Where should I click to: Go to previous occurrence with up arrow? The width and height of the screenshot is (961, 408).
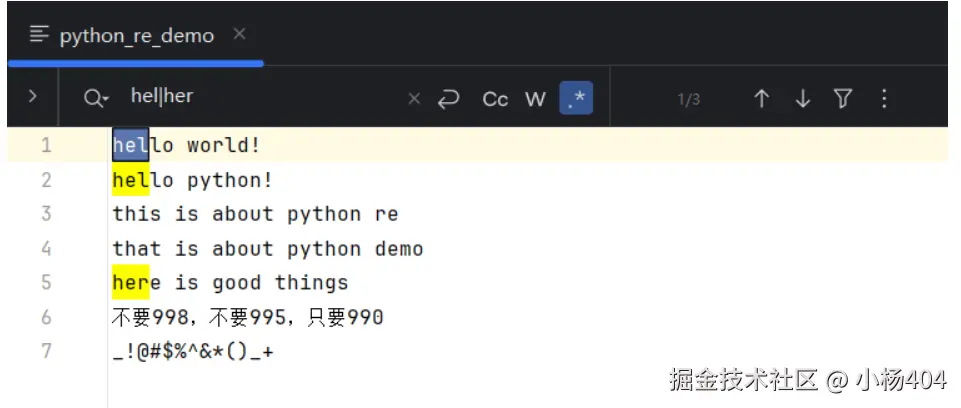(x=761, y=98)
